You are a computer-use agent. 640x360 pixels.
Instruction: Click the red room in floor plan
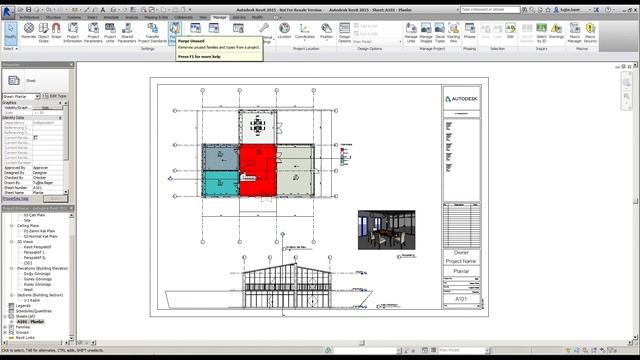258,170
